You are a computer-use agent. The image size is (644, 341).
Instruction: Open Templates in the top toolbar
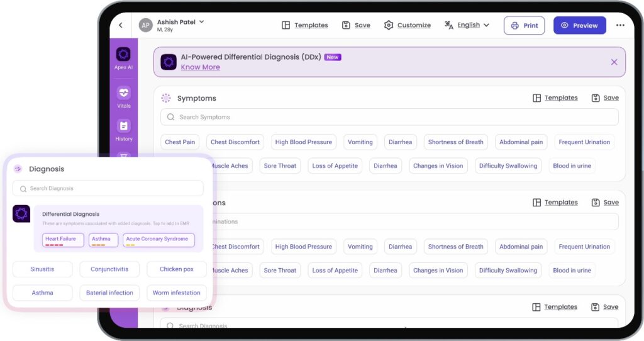click(x=304, y=25)
